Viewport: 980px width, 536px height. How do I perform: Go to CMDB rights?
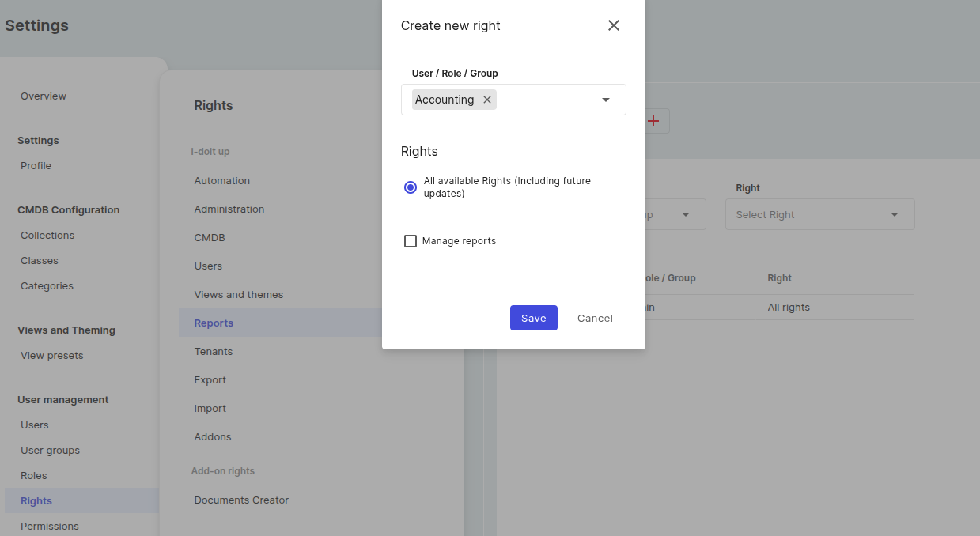click(x=210, y=237)
